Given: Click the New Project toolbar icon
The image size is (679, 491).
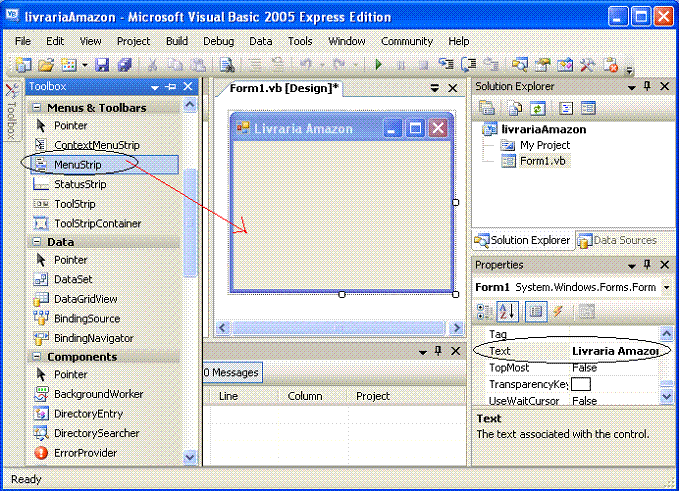Looking at the screenshot, I should point(23,65).
